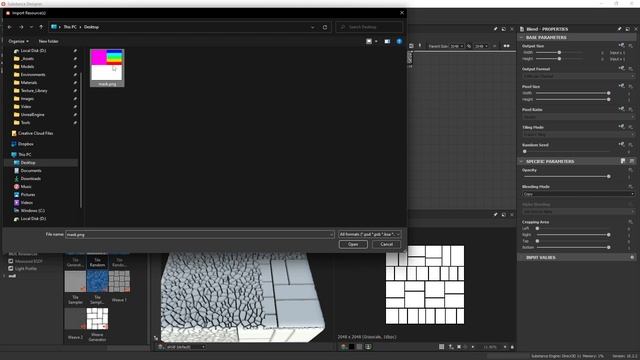Open the All formats file type dropdown

click(370, 234)
